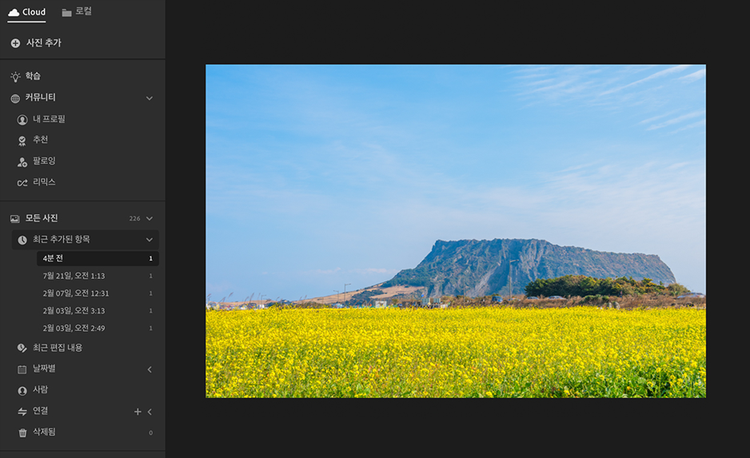Click the lightbulb 학습 icon

tap(15, 76)
